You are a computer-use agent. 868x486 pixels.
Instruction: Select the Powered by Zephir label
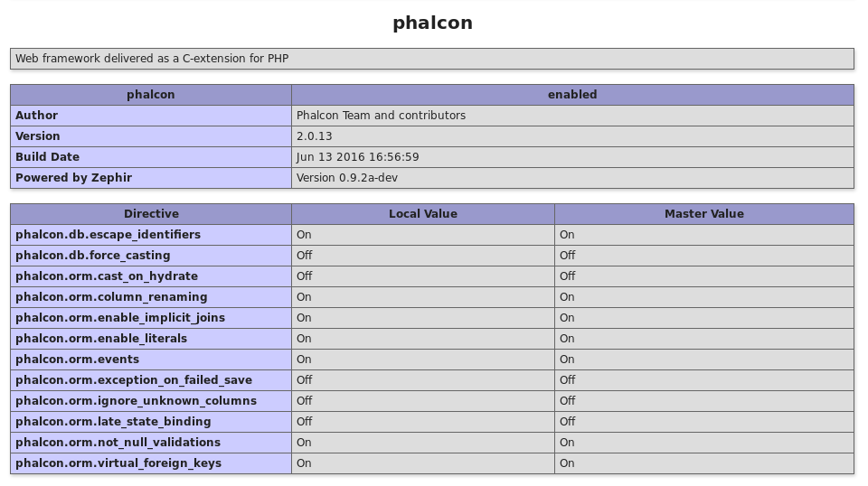(x=73, y=178)
